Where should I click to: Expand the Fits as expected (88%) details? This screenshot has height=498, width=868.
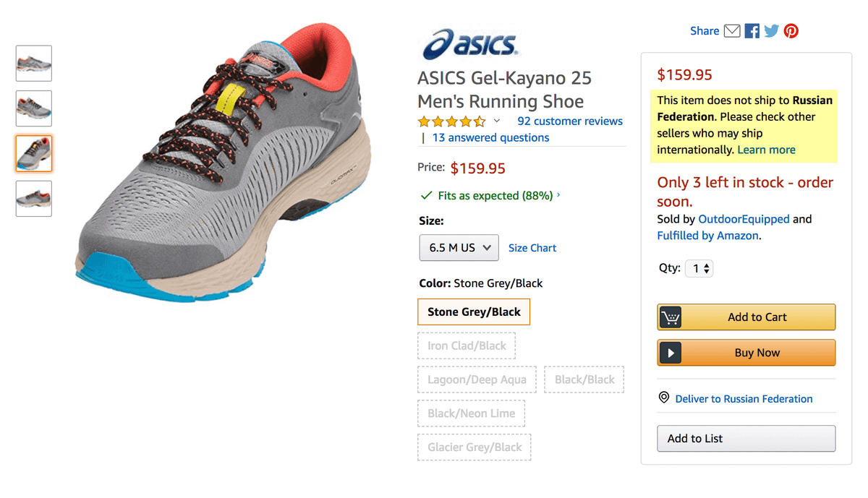[490, 196]
